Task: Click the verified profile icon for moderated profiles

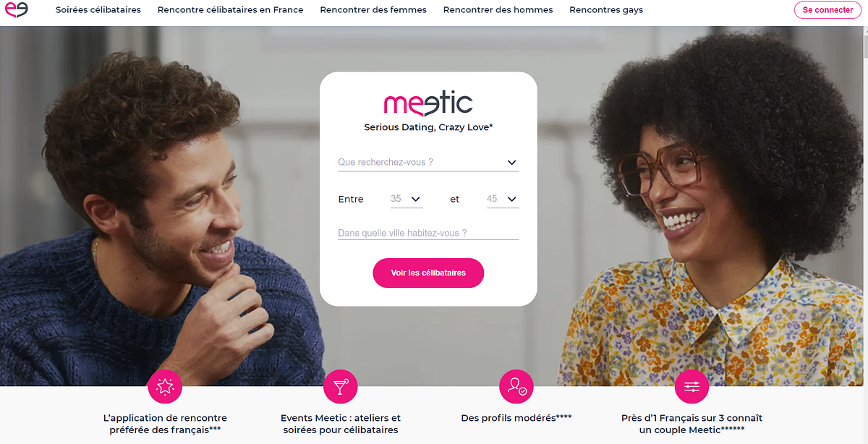Action: point(516,387)
